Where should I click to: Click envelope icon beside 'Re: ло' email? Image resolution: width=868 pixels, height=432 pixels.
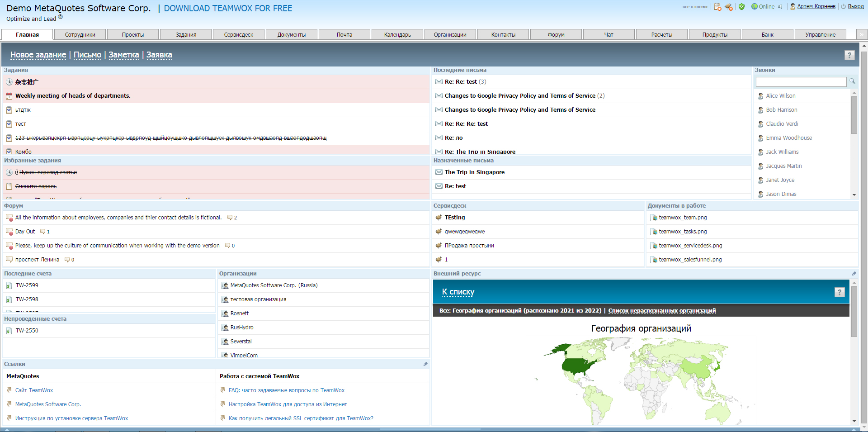click(439, 138)
